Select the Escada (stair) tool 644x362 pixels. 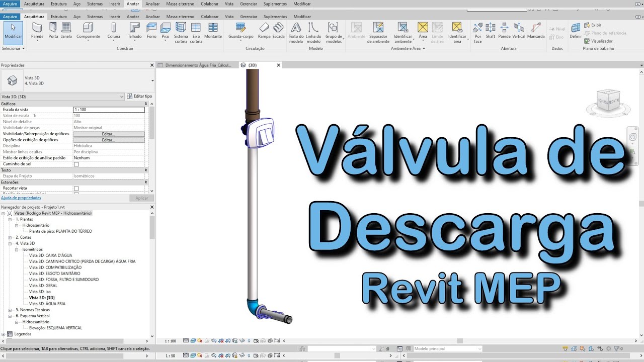tap(278, 30)
